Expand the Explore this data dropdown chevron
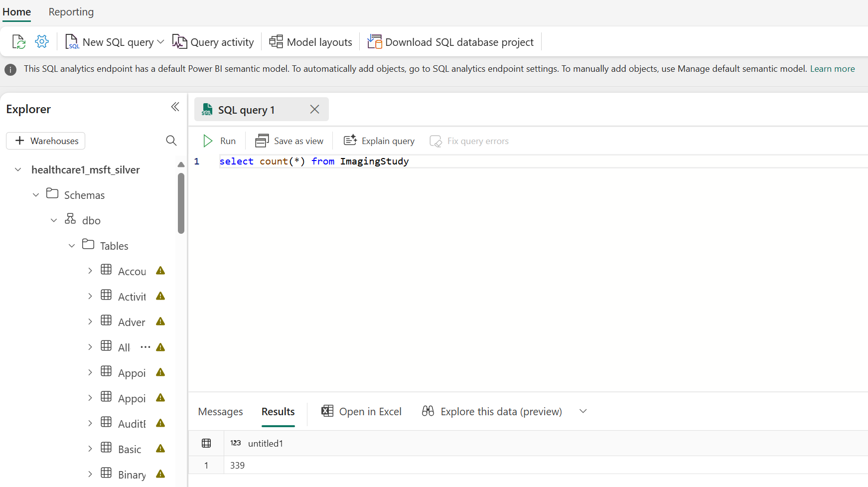868x487 pixels. pyautogui.click(x=583, y=411)
